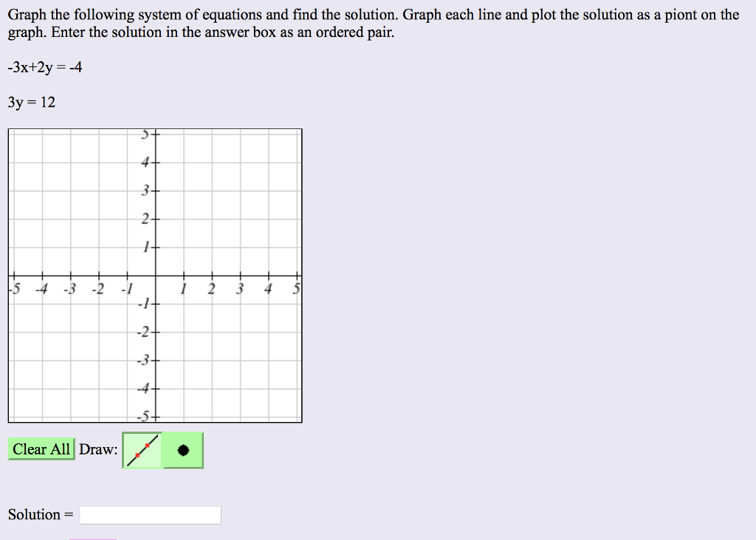Click the 'Solution =' text label

pyautogui.click(x=41, y=515)
